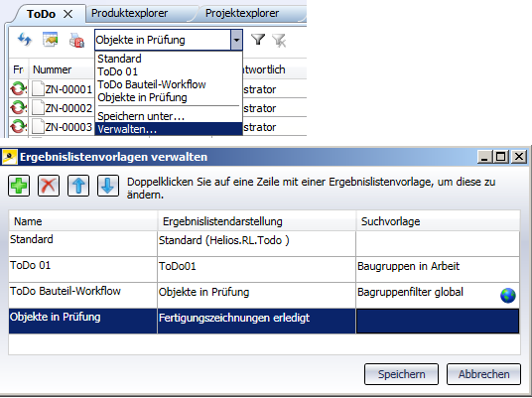Image resolution: width=532 pixels, height=398 pixels.
Task: Move template up with blue up arrow
Action: tap(78, 186)
